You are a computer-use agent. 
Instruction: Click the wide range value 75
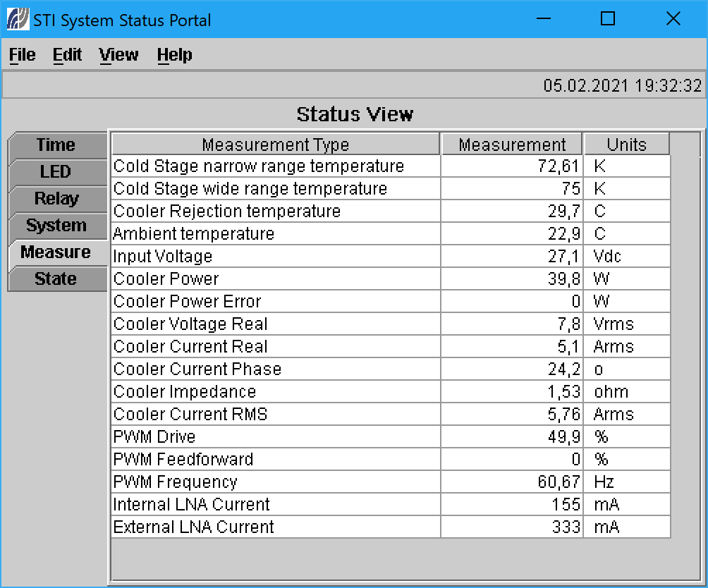point(570,189)
